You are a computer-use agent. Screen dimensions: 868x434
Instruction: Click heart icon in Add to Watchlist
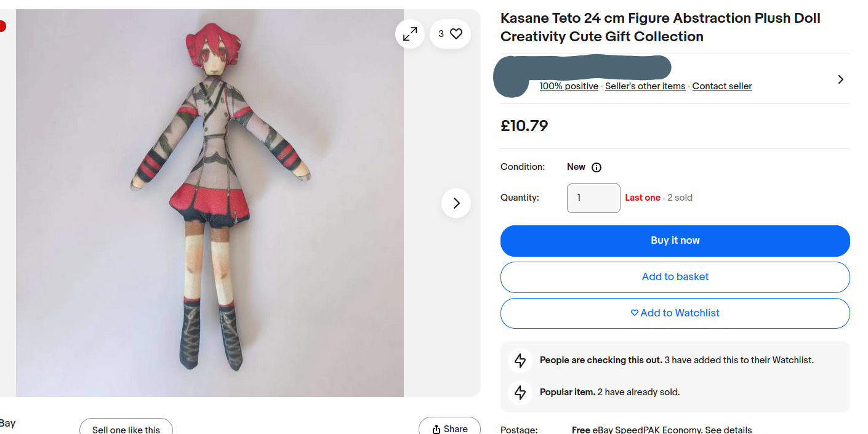[x=635, y=313]
